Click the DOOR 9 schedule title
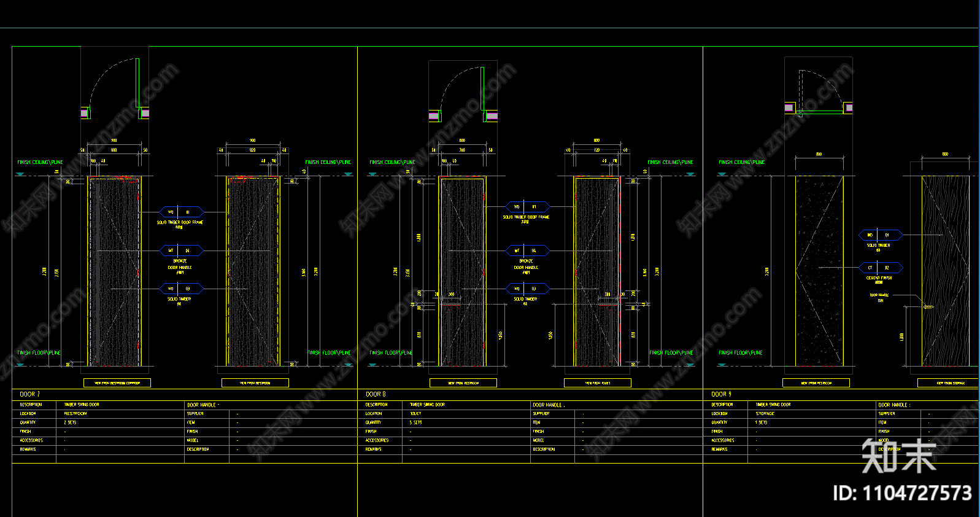980x517 pixels. [721, 394]
